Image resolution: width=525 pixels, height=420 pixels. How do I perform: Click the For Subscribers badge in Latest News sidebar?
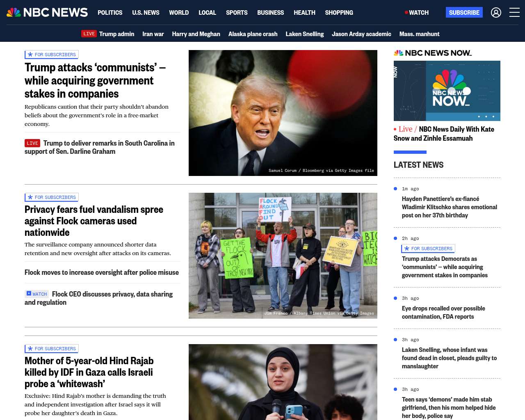428,249
